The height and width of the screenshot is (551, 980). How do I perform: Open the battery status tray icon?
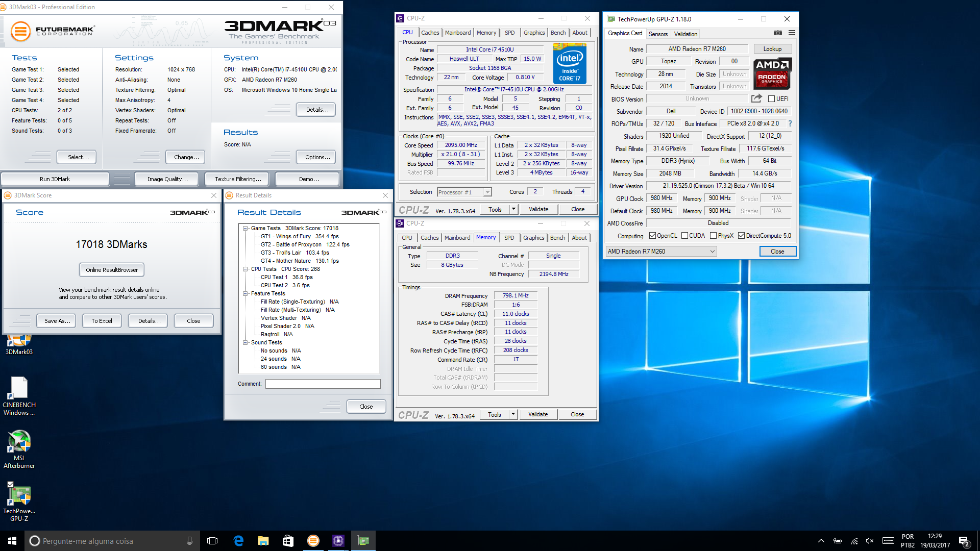(838, 541)
